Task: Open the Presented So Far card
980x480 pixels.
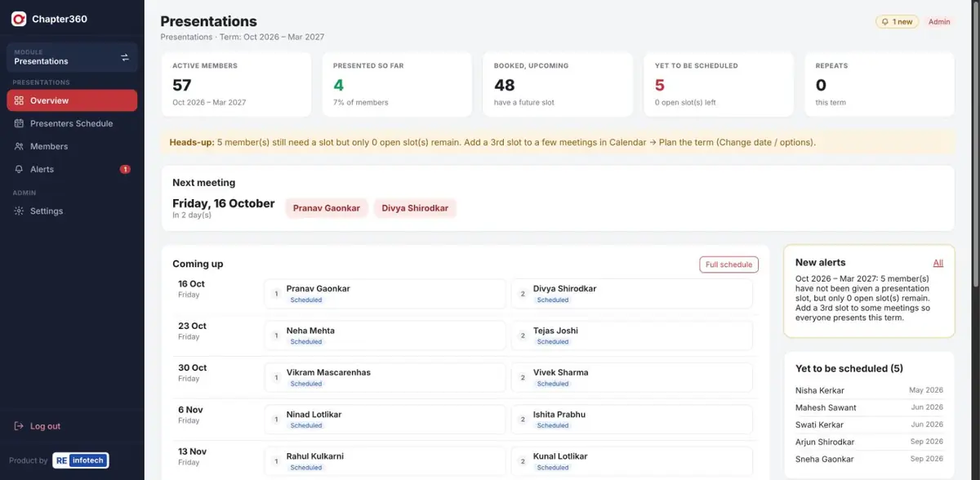Action: (397, 85)
